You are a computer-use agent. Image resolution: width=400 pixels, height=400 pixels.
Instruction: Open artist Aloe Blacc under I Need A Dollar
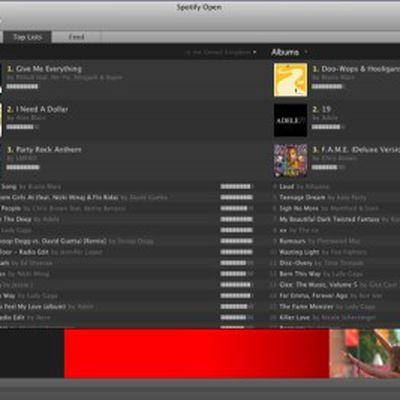[30, 118]
